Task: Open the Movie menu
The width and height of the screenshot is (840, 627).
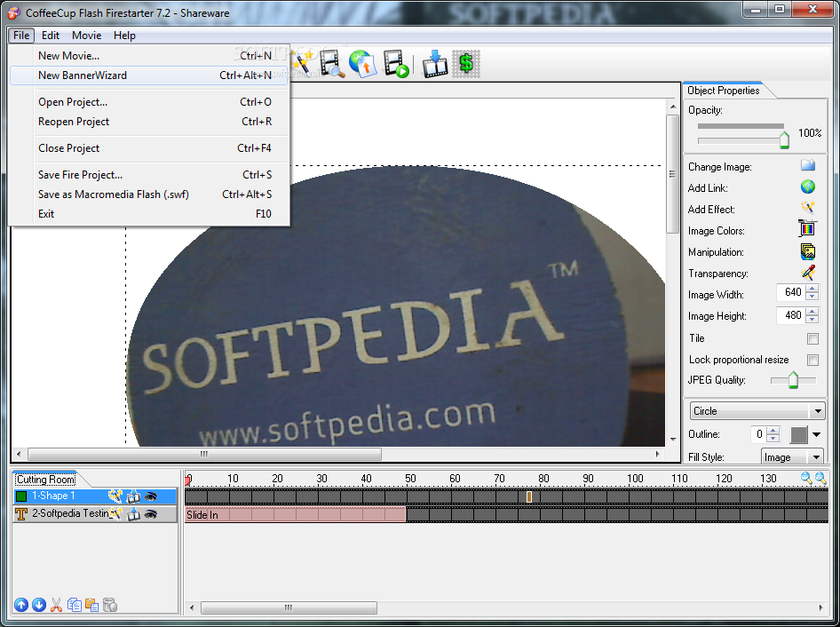Action: (86, 36)
